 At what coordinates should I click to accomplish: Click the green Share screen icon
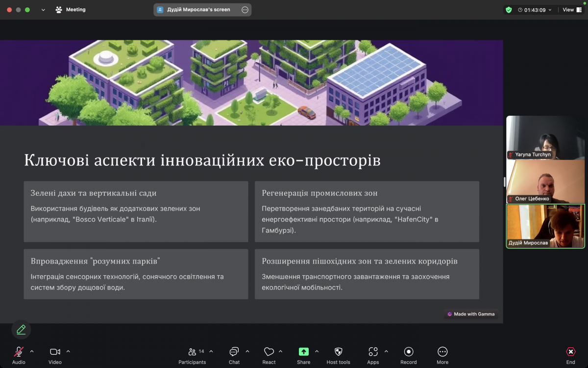[303, 351]
